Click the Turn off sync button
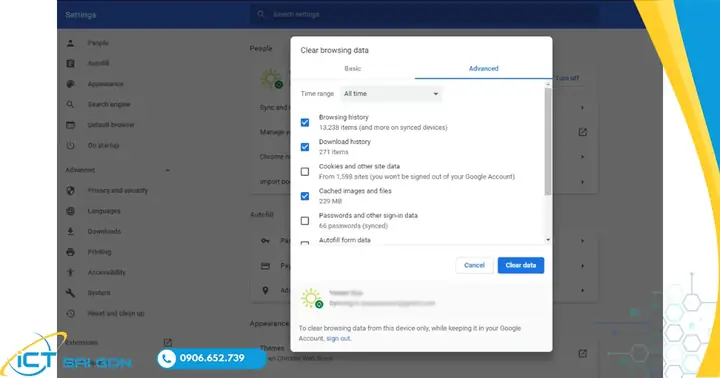Viewport: 720px width, 378px height. [567, 78]
